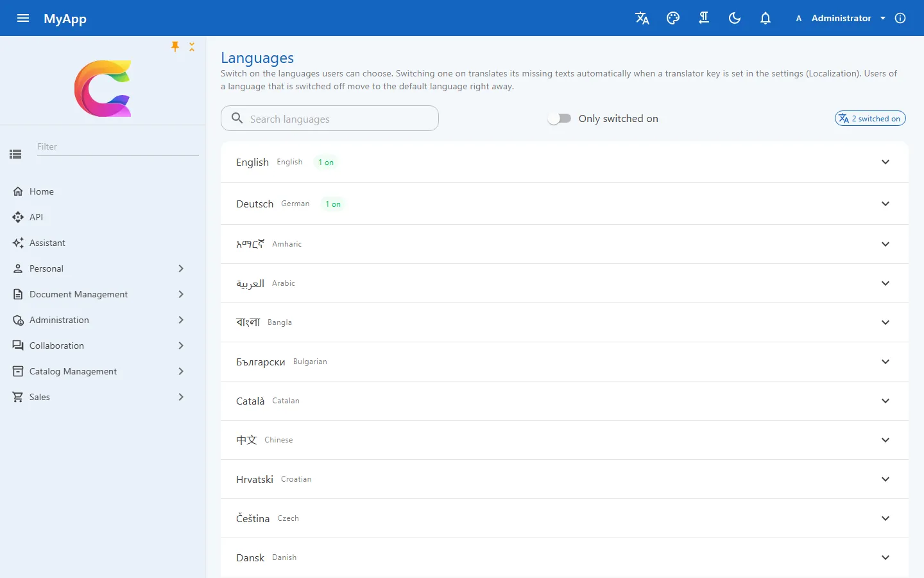The image size is (924, 578).
Task: Click the sidebar Filter input
Action: click(x=117, y=146)
